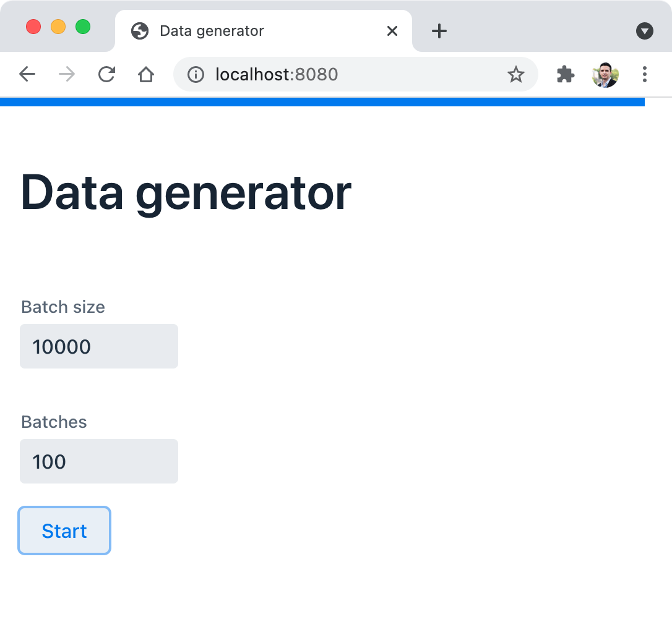The width and height of the screenshot is (672, 622).
Task: Click the yellow minimize window control
Action: (x=58, y=27)
